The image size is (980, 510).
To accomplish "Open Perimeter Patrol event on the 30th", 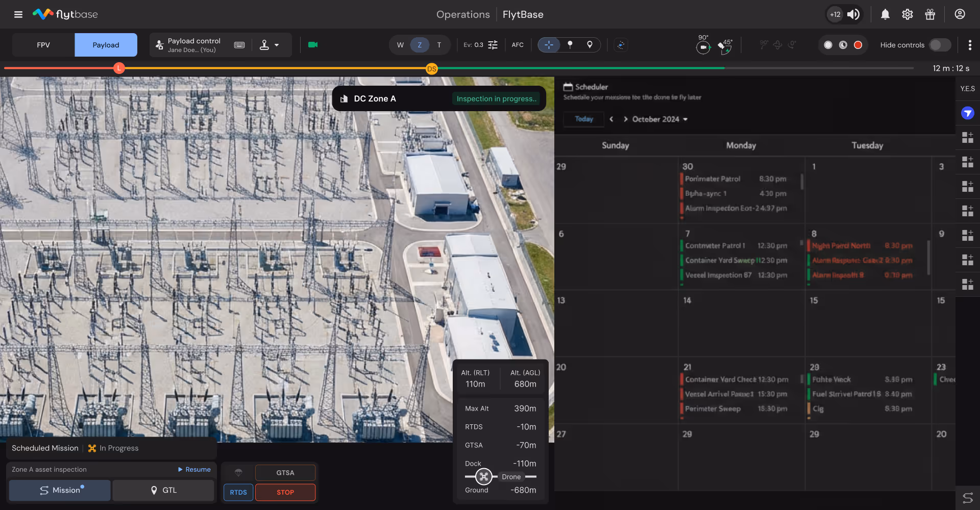I will click(735, 178).
